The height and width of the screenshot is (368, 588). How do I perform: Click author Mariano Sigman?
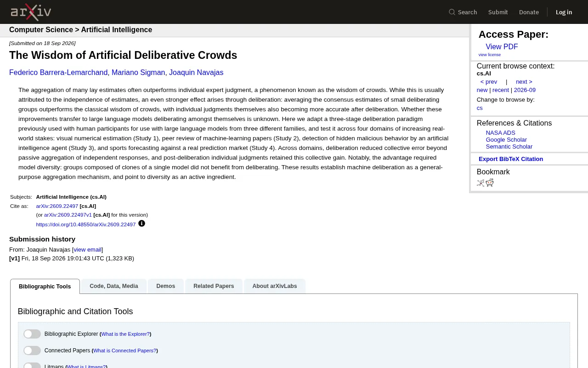[x=138, y=73]
